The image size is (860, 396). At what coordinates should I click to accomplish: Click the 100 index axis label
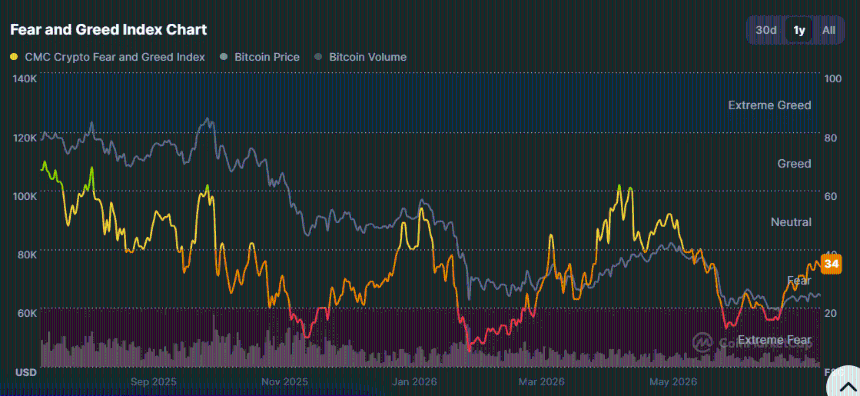coord(833,79)
